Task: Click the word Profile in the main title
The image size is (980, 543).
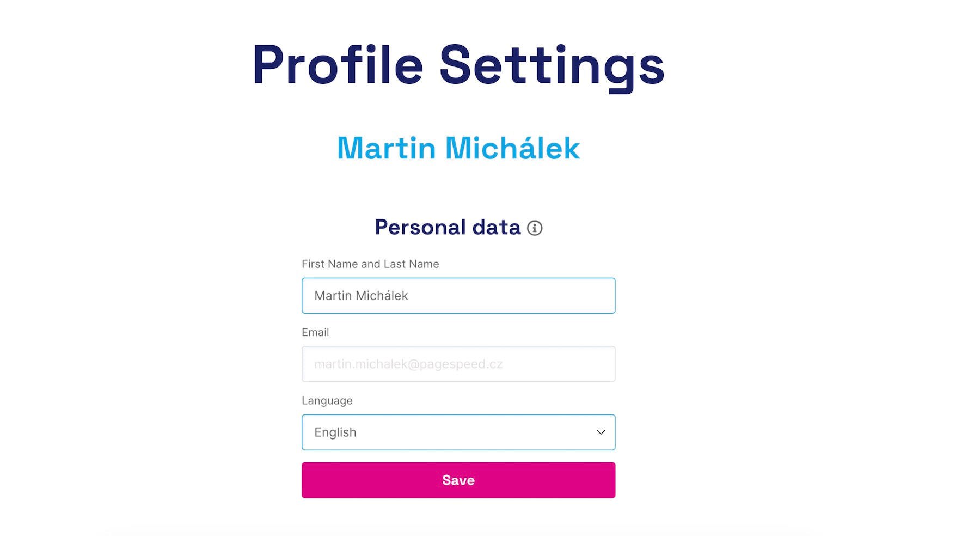Action: point(338,65)
